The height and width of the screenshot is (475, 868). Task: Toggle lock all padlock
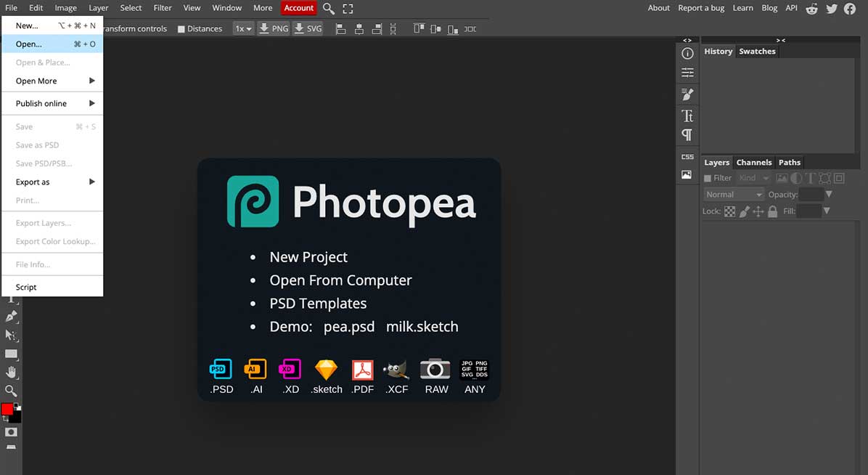pyautogui.click(x=772, y=211)
